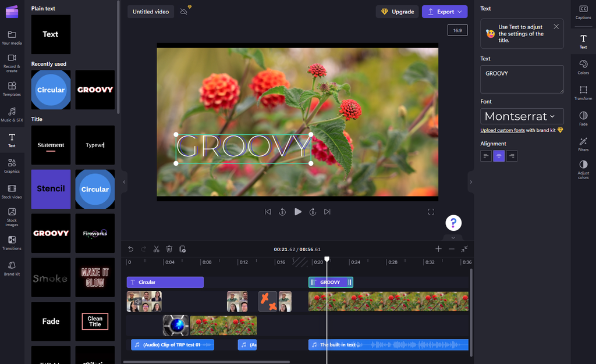Viewport: 596px width, 364px height.
Task: Switch to the Text tab on right sidebar
Action: pos(583,41)
